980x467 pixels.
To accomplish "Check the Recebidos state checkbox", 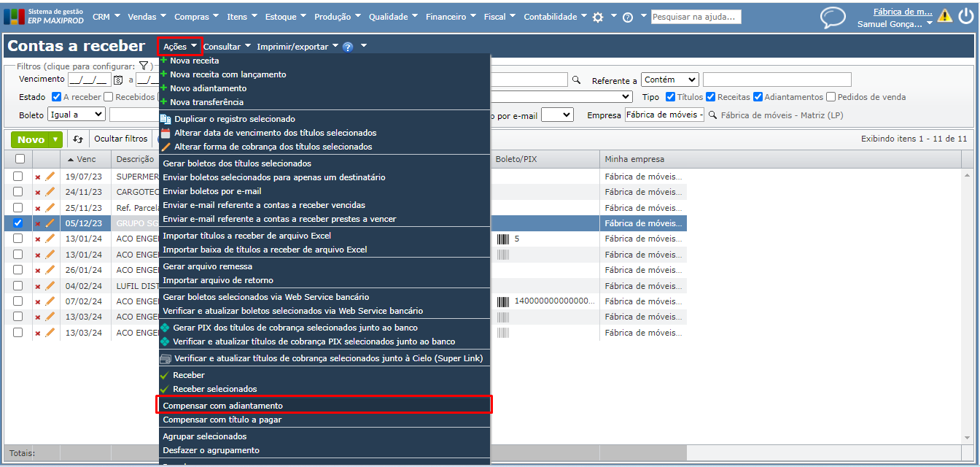I will pos(108,97).
